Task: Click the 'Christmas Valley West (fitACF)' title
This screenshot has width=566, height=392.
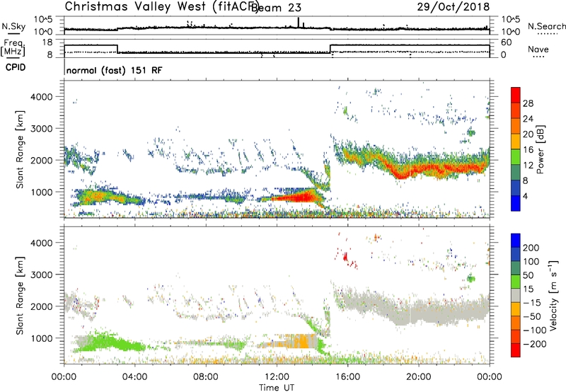Action: pos(161,7)
